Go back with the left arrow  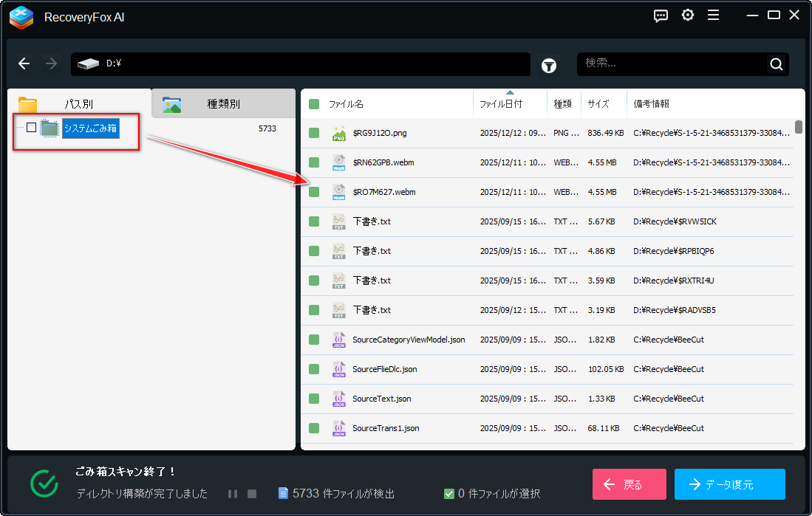tap(24, 64)
